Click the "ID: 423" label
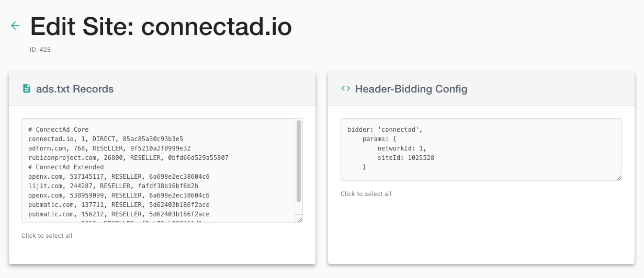Viewport: 644px width, 278px height. pos(40,50)
